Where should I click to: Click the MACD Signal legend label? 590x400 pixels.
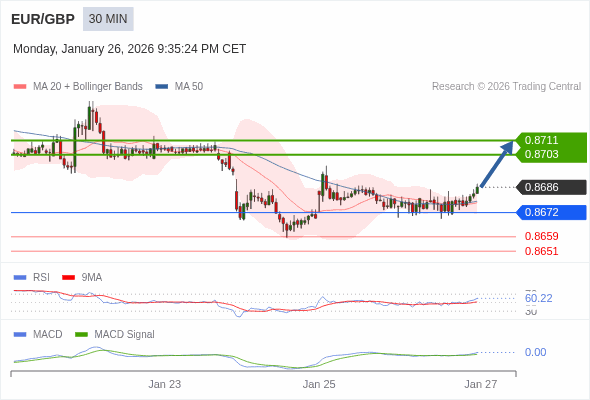pos(125,335)
